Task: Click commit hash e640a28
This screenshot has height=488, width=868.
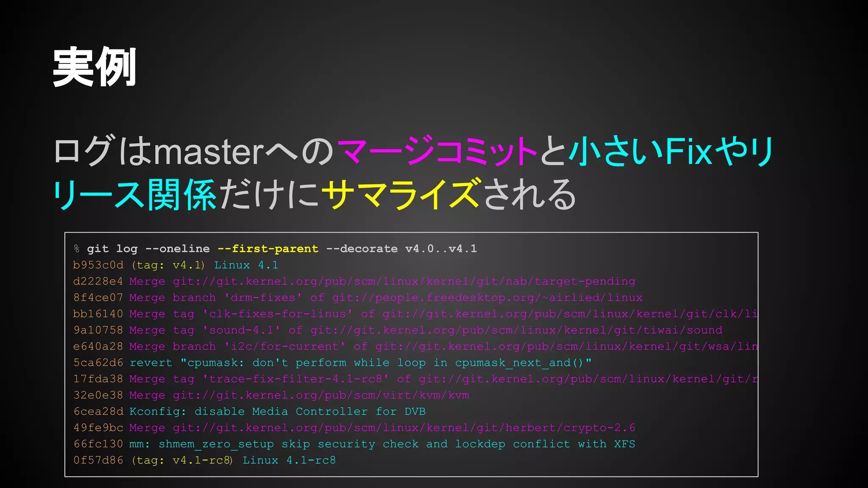Action: pos(98,347)
